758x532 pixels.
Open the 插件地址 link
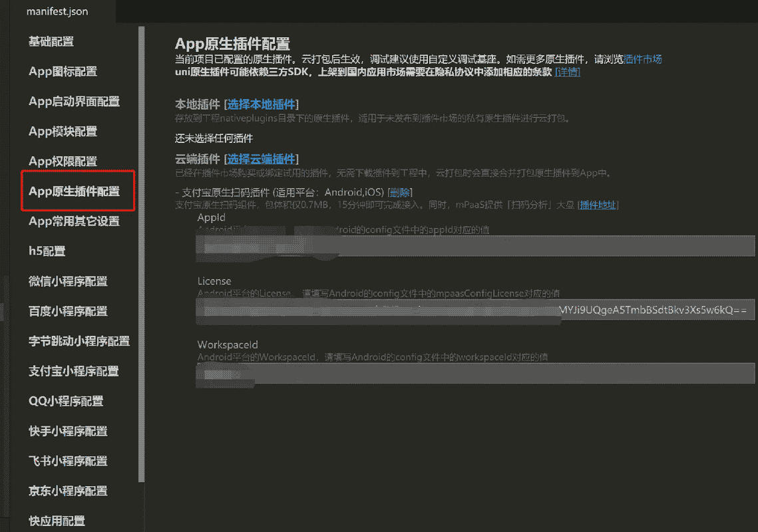click(598, 205)
